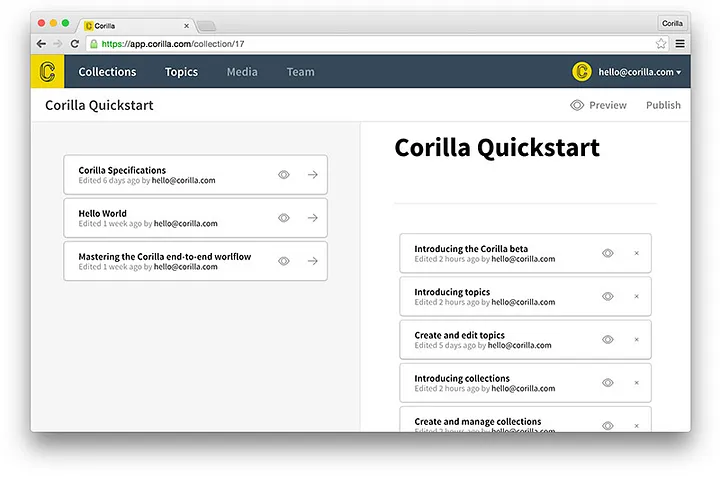The height and width of the screenshot is (480, 720).
Task: Select the Create and manage collections title
Action: click(x=478, y=421)
